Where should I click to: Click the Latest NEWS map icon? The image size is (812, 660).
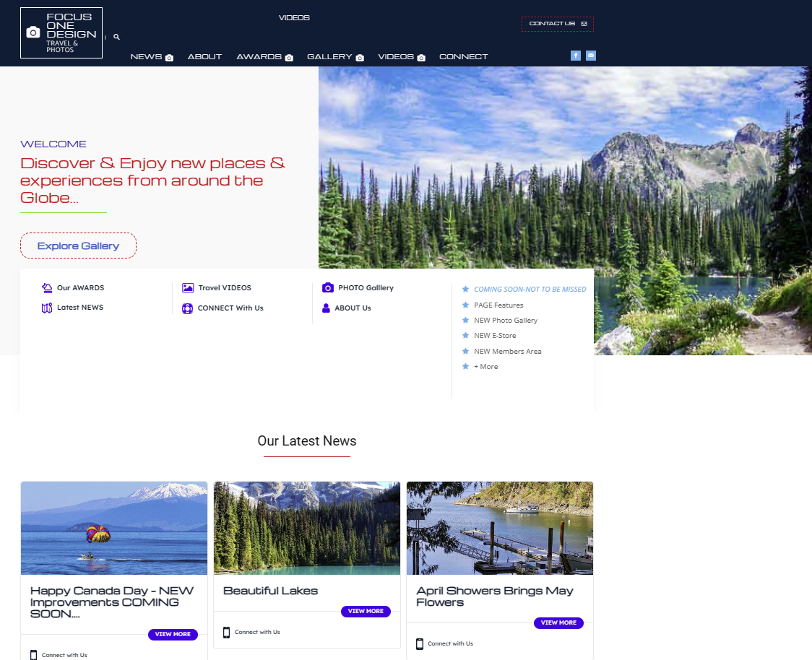click(x=47, y=308)
